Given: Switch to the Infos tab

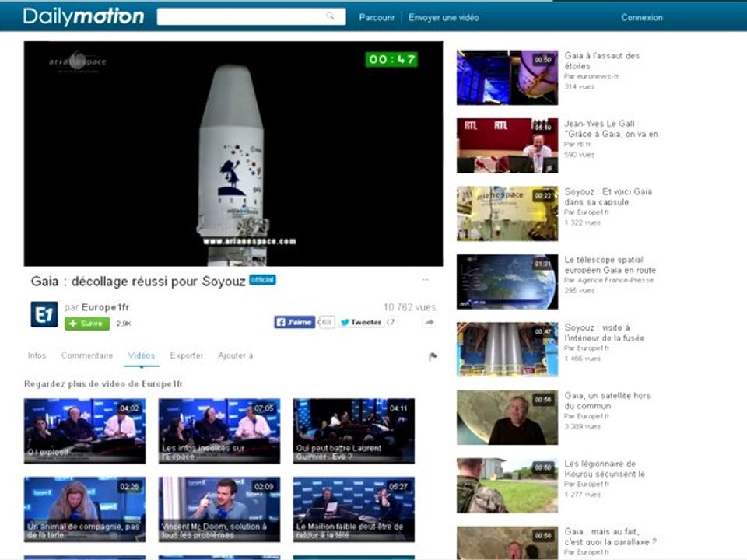Looking at the screenshot, I should (x=37, y=355).
